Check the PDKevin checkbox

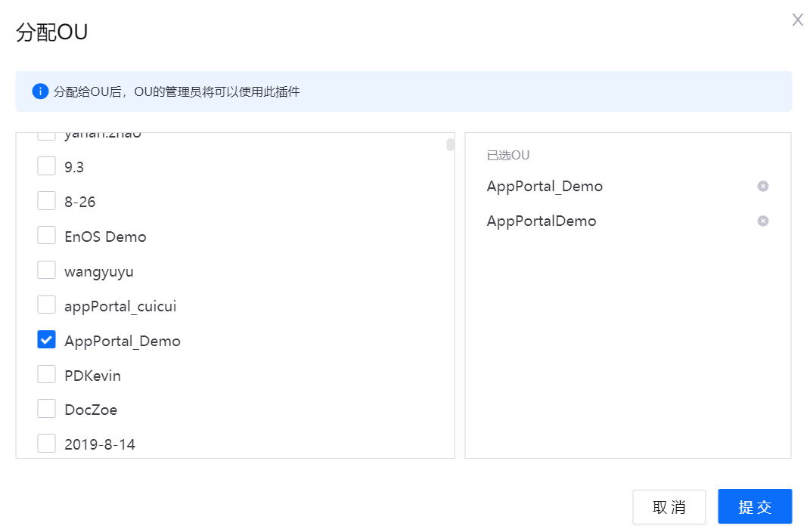[46, 374]
